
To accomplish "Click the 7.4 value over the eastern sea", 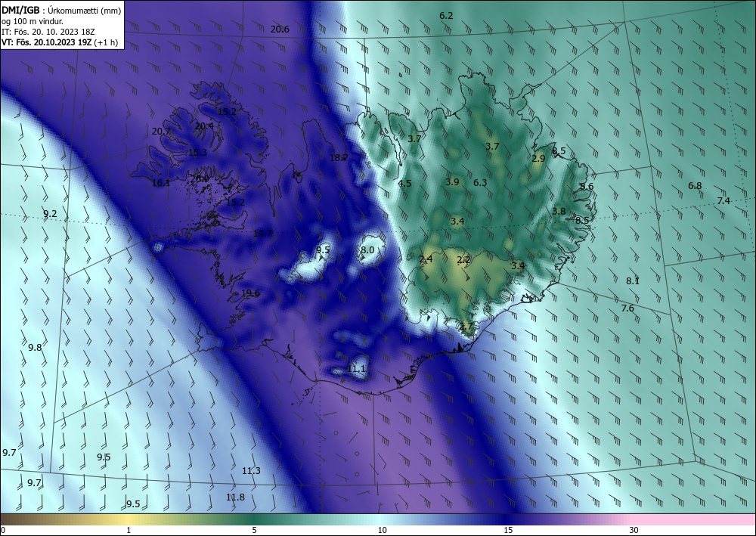I will point(723,201).
